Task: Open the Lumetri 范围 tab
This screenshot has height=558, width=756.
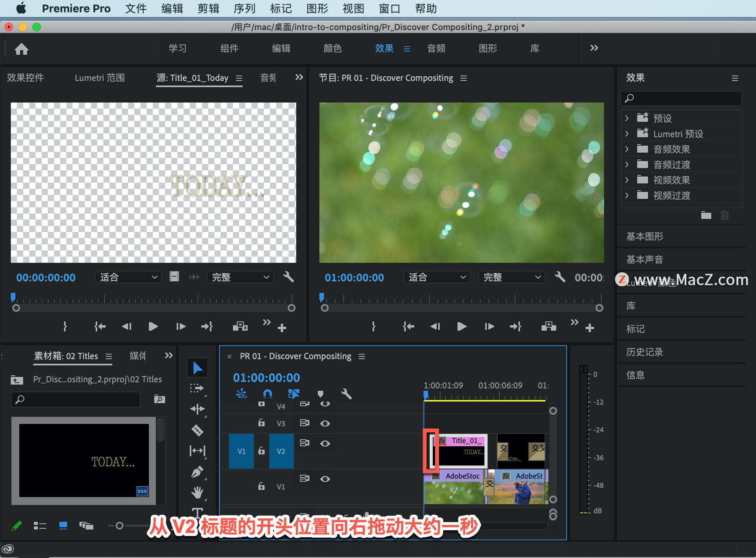Action: tap(100, 78)
